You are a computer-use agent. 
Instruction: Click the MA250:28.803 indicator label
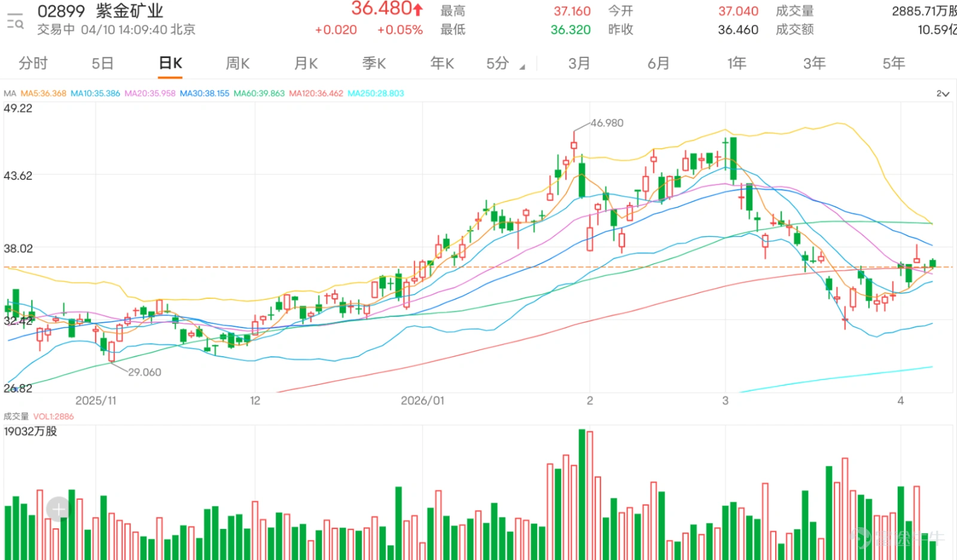[x=376, y=93]
